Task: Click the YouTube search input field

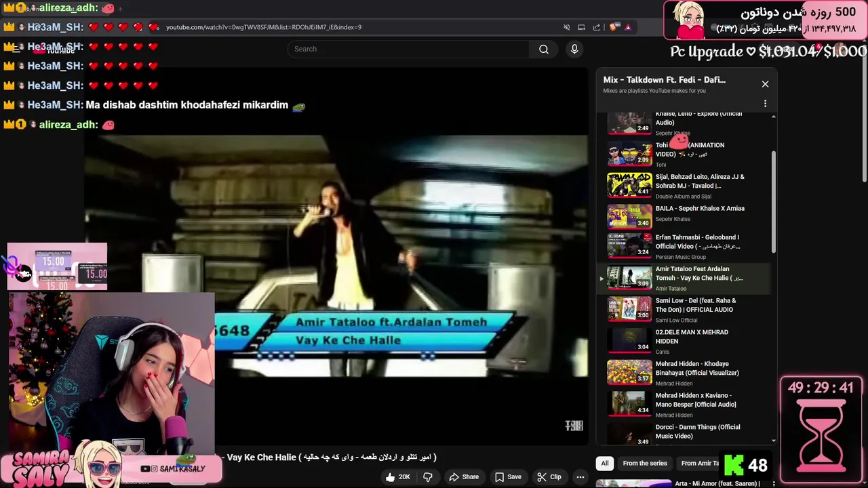Action: [408, 49]
